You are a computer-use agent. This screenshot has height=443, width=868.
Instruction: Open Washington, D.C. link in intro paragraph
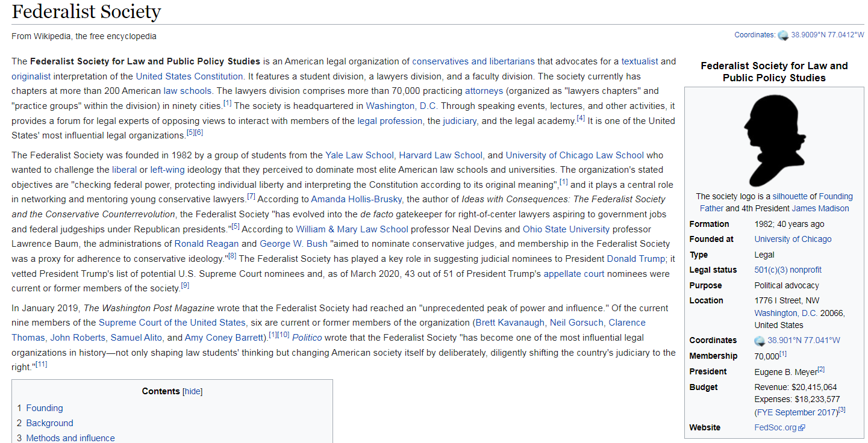(402, 106)
